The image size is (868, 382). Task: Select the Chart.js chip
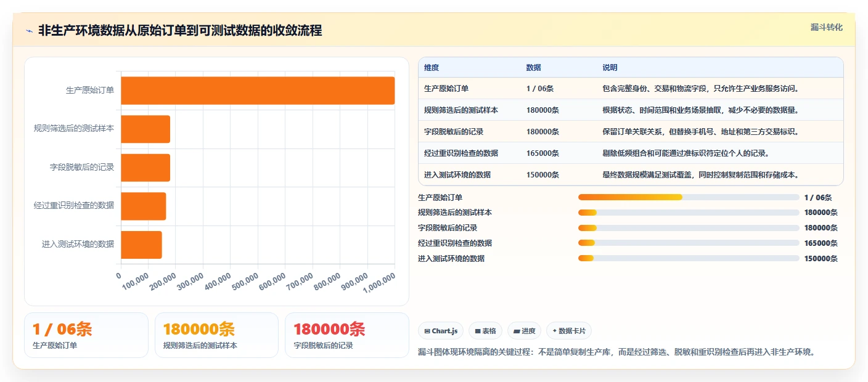point(441,331)
